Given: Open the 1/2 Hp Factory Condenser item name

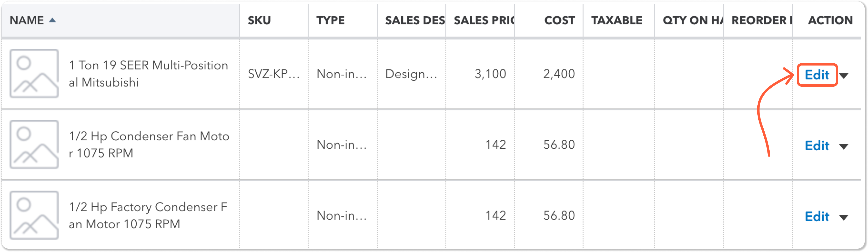Looking at the screenshot, I should click(148, 215).
